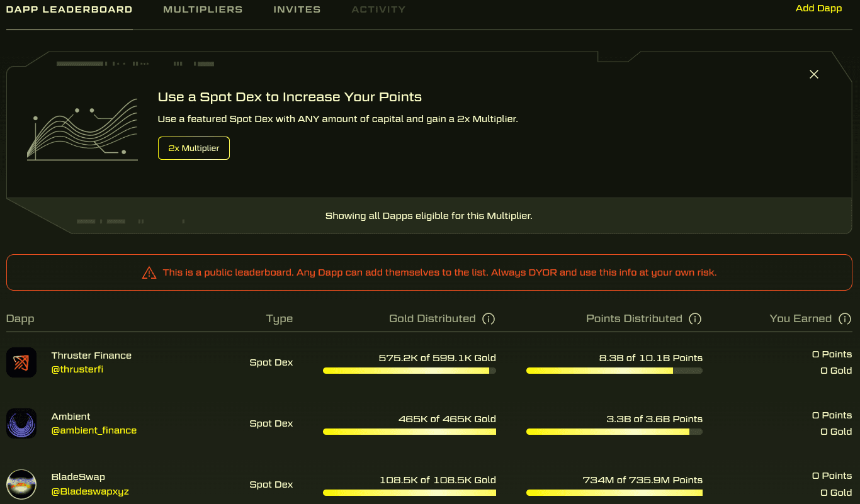Click the Add Dapp link
Image resolution: width=860 pixels, height=504 pixels.
coord(818,8)
